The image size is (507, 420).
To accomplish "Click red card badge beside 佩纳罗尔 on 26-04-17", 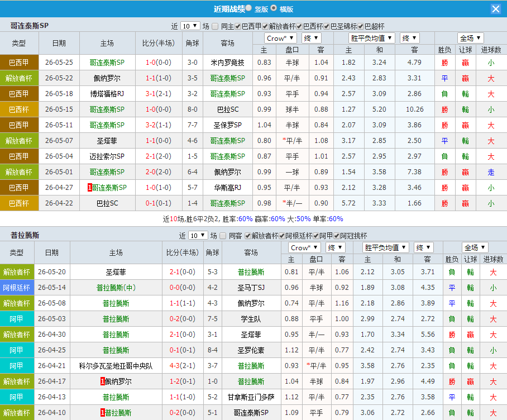I will (103, 381).
